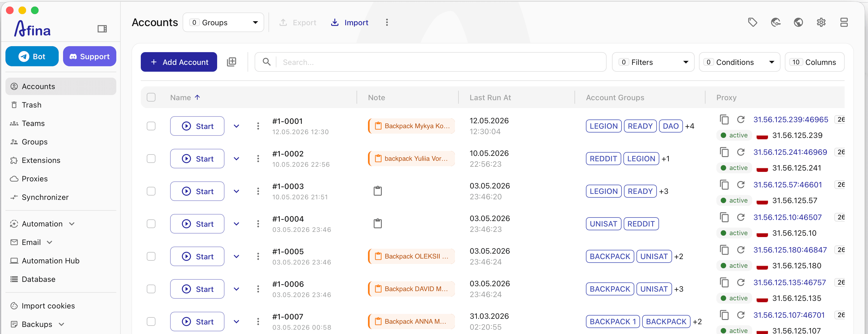Toggle the row layout icon in top bar

[844, 22]
